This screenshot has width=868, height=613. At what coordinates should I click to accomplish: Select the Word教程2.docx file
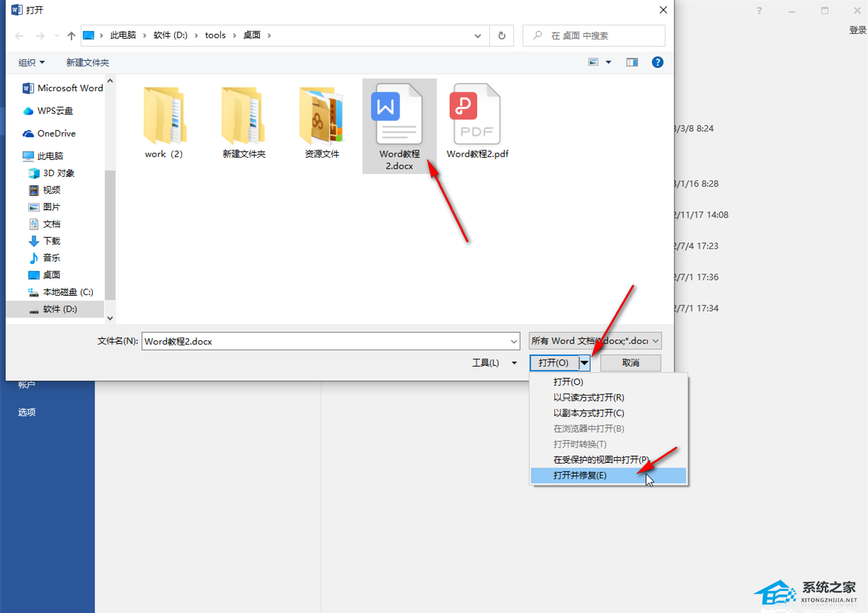click(x=399, y=126)
